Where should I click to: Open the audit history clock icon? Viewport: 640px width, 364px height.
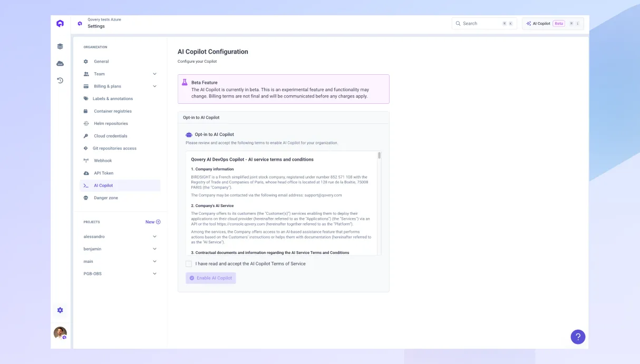60,81
